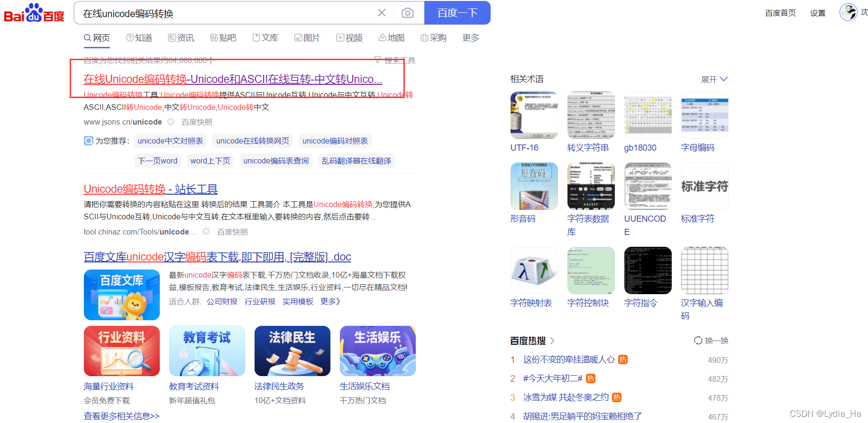Image resolution: width=868 pixels, height=423 pixels.
Task: Click the Baidu logo
Action: click(34, 13)
